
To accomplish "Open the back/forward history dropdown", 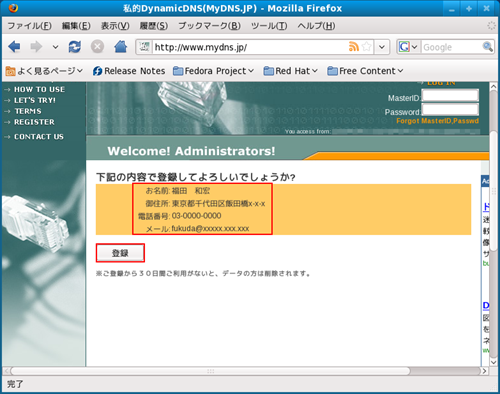I will pos(55,47).
